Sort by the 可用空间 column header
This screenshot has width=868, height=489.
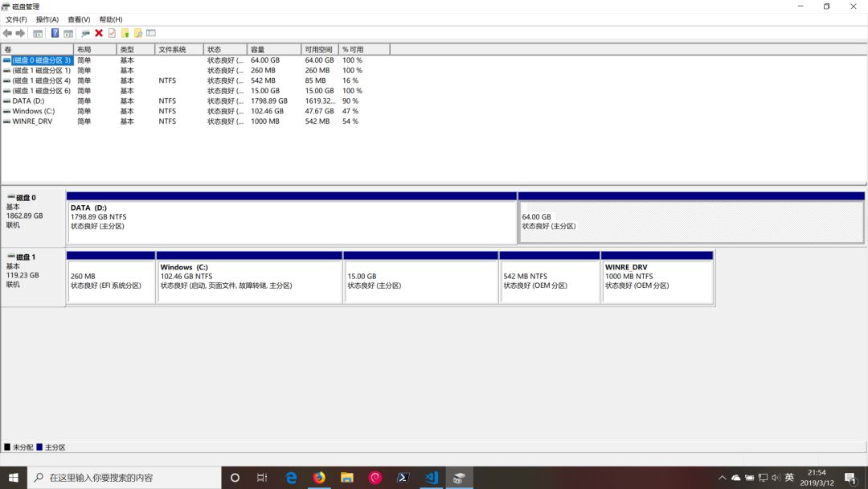tap(320, 49)
